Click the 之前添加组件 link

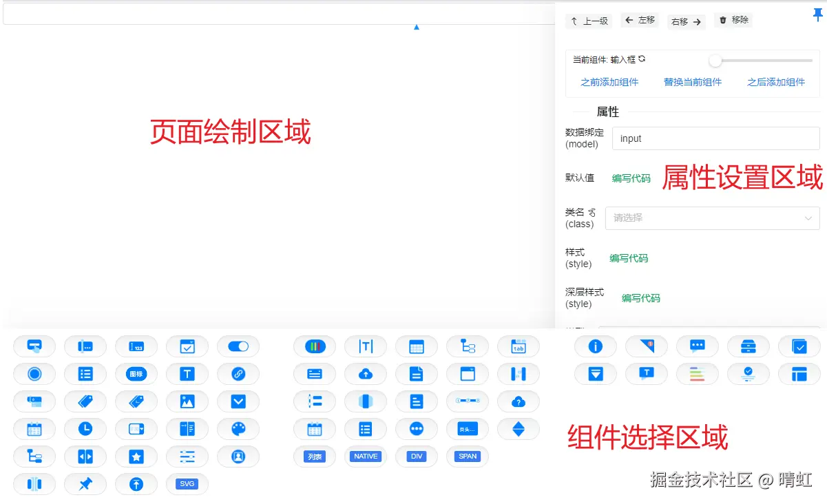click(609, 81)
